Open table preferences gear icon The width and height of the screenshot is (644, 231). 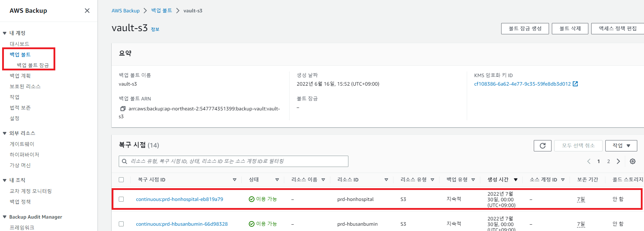pyautogui.click(x=632, y=161)
